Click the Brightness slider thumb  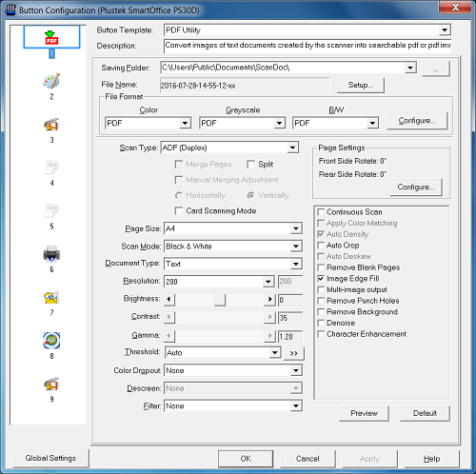click(x=220, y=299)
